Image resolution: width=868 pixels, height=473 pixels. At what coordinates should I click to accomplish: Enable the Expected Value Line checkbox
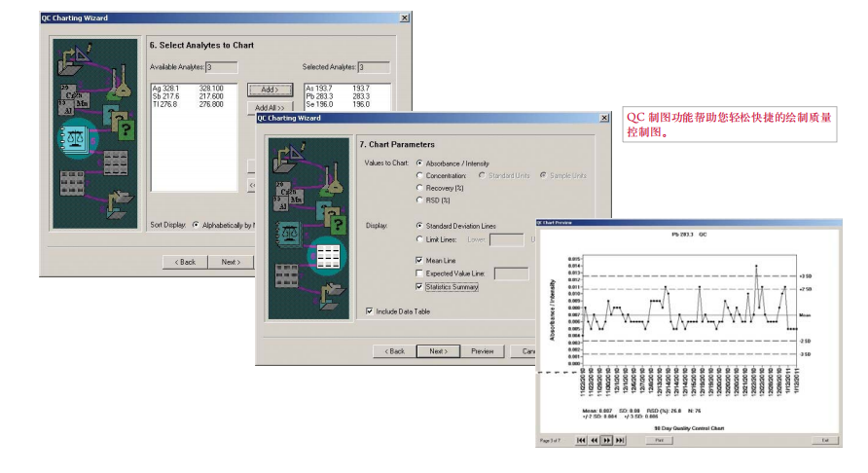(x=419, y=273)
